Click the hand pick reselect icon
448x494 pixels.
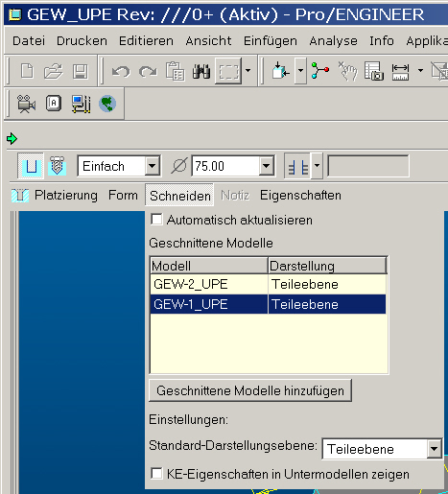348,71
